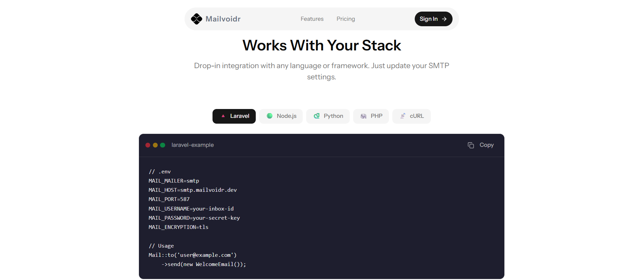The image size is (644, 280).
Task: Switch to the Node.js tab
Action: point(281,116)
